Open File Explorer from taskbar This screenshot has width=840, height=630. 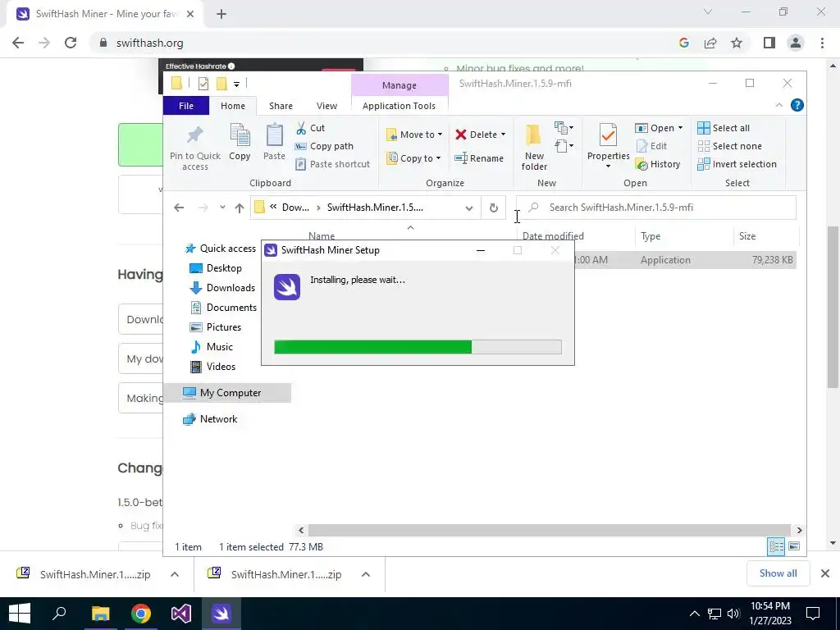click(x=100, y=614)
